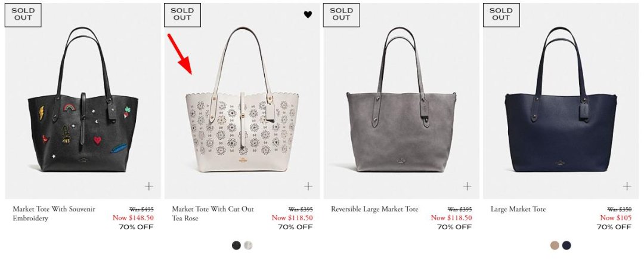This screenshot has height=261, width=644.
Task: Click heart icon on Cut Out Tea Rose tote
Action: tap(308, 15)
